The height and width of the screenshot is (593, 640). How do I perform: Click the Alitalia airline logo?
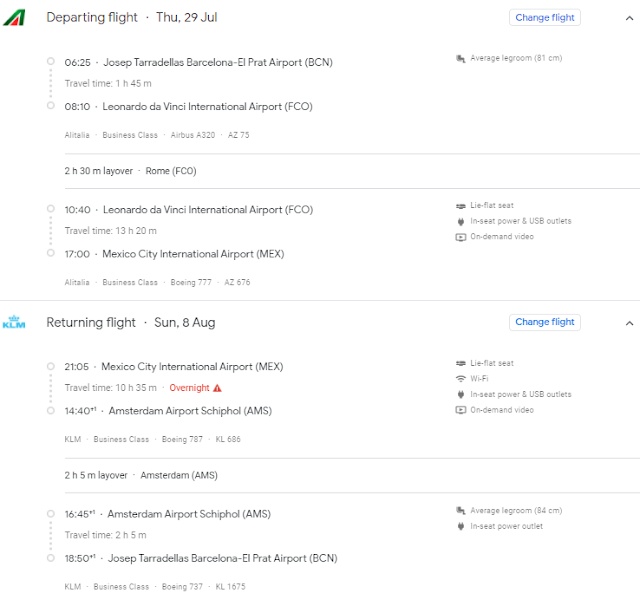tap(15, 17)
